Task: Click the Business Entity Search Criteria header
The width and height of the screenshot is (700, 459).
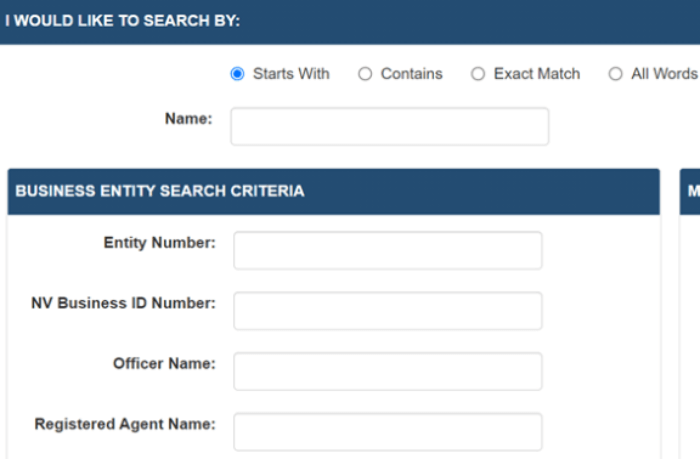Action: pos(160,191)
